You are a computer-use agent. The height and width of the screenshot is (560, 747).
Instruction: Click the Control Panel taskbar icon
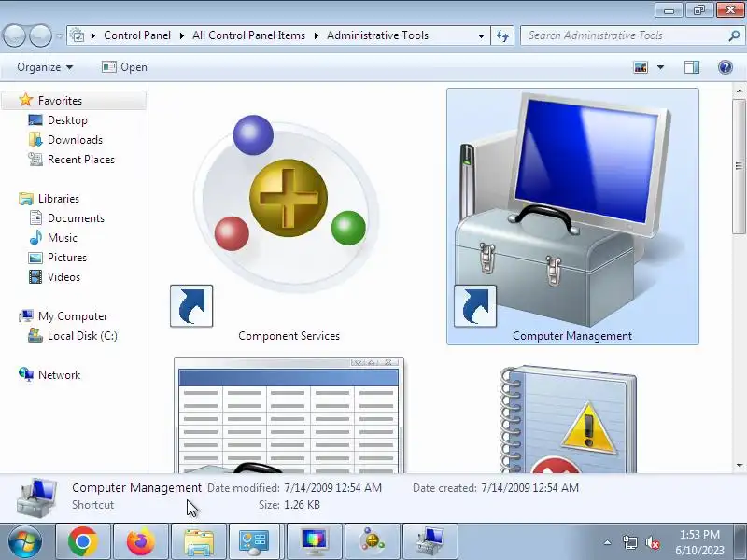coord(256,541)
